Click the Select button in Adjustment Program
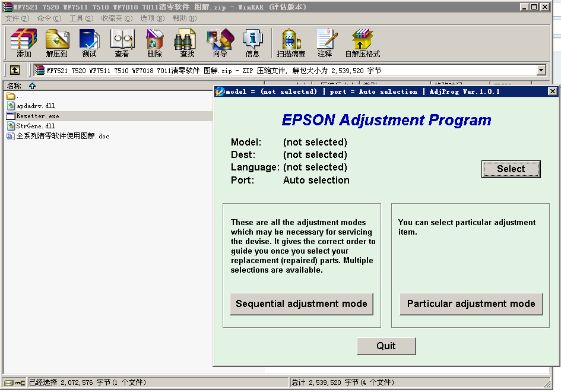561x392 pixels. (511, 169)
